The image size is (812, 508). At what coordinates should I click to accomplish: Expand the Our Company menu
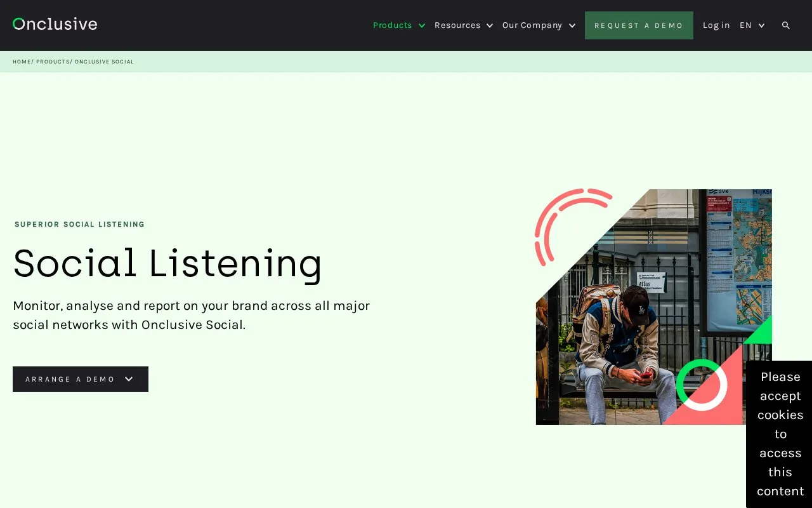(539, 25)
